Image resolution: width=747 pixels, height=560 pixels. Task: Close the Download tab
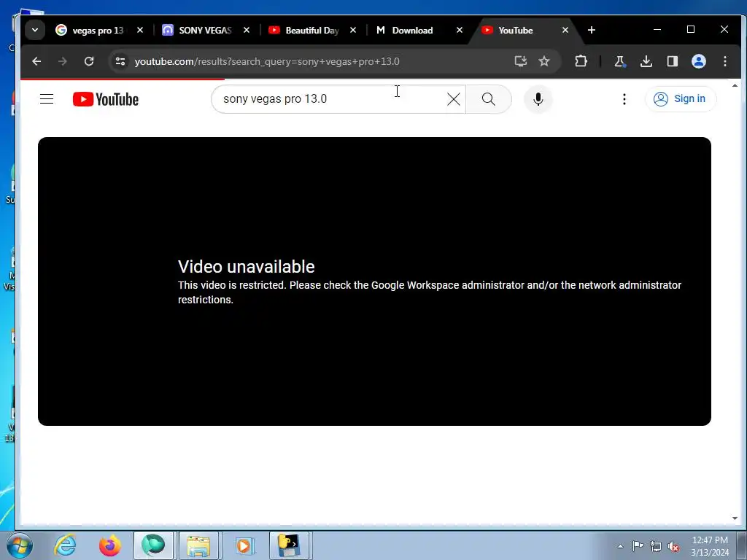click(x=460, y=30)
